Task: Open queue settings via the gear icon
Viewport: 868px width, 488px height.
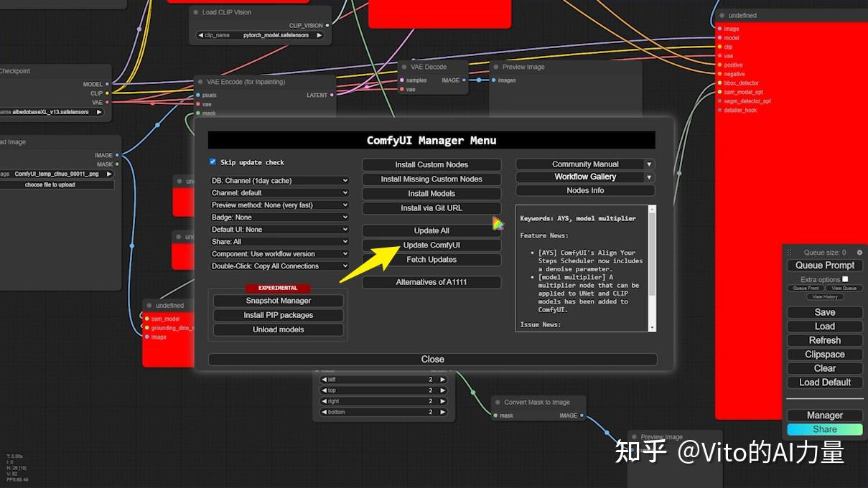Action: pos(859,252)
